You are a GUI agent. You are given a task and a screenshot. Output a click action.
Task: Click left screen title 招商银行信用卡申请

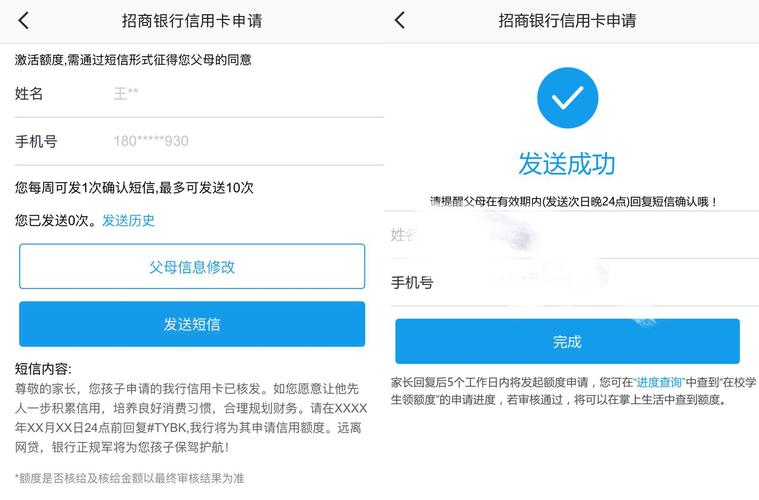(x=192, y=21)
